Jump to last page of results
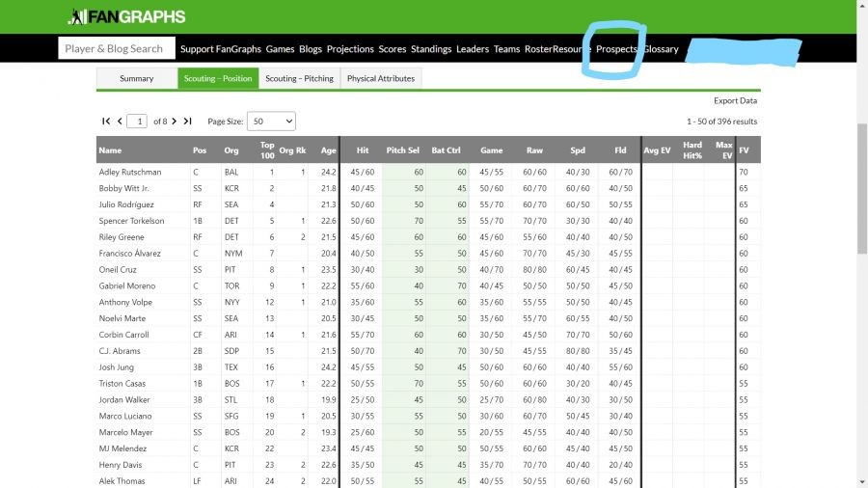 tap(187, 122)
